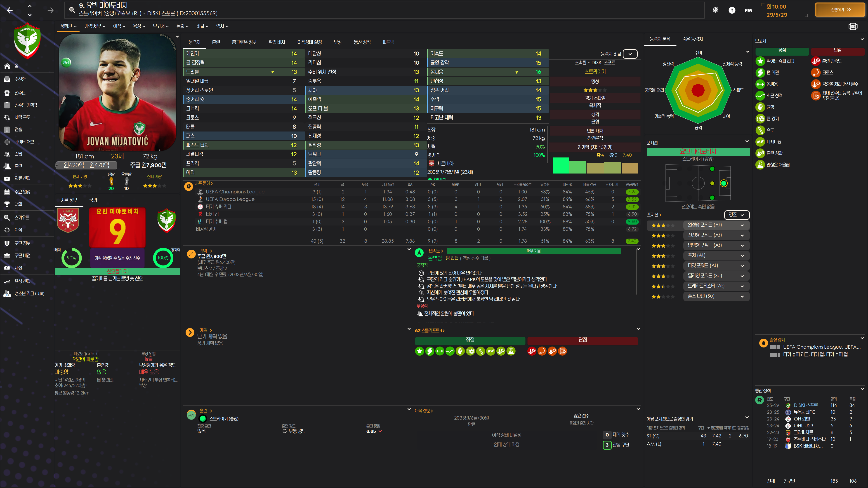
Task: Click the back arrow navigation icon
Action: tap(10, 10)
